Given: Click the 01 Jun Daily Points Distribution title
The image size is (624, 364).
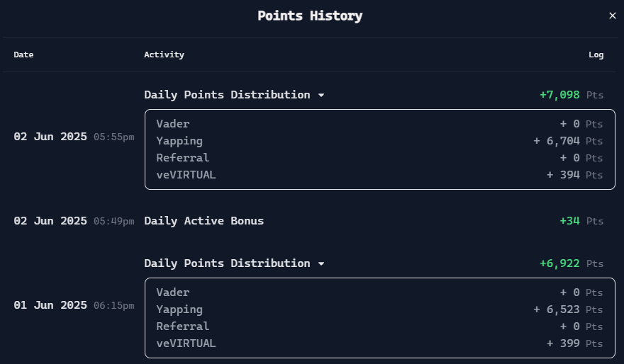Looking at the screenshot, I should tap(227, 263).
